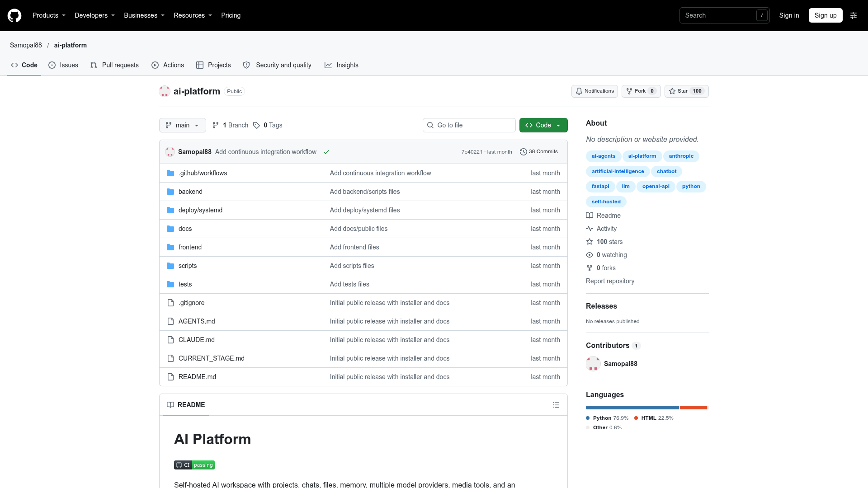Click the Python segment of language bar
Viewport: 868px width, 488px height.
tap(632, 408)
